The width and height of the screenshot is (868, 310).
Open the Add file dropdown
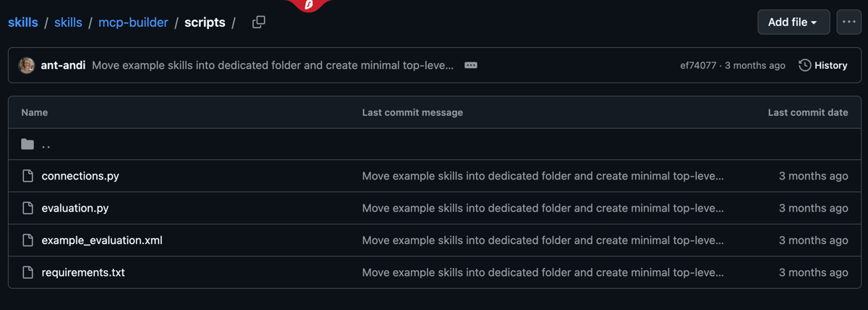[x=793, y=22]
